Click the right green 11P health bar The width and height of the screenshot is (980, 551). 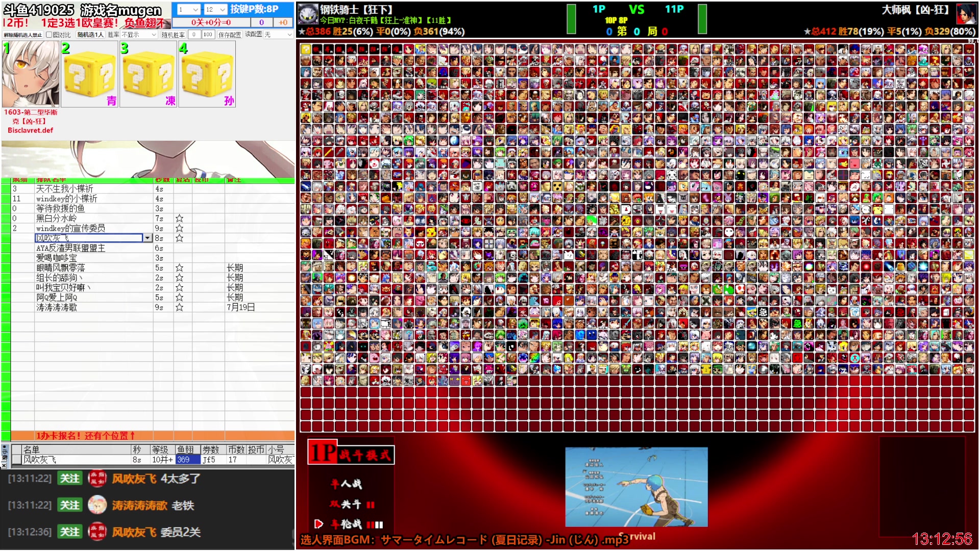pyautogui.click(x=702, y=19)
